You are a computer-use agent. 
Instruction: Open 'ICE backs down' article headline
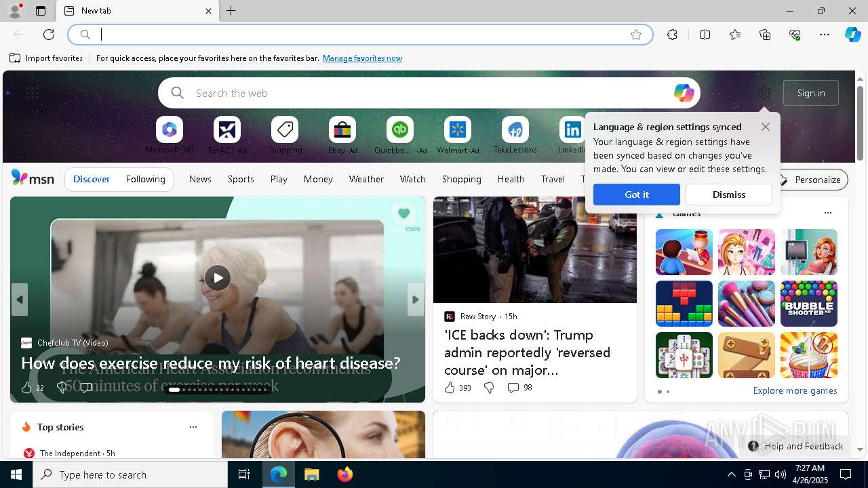pyautogui.click(x=528, y=352)
